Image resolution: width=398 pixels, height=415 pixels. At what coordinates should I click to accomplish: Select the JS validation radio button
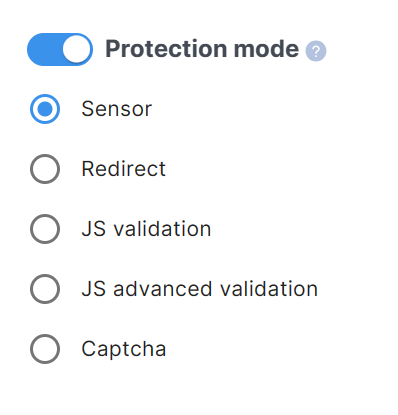point(45,229)
